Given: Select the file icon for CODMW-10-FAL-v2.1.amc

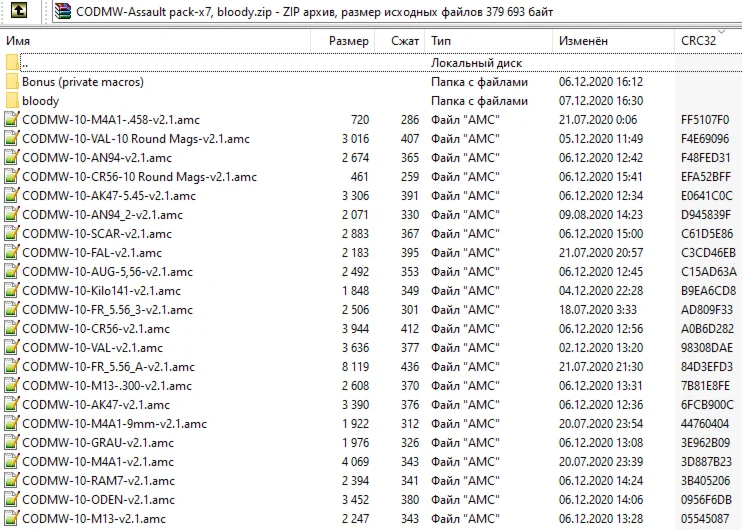Looking at the screenshot, I should (12, 252).
